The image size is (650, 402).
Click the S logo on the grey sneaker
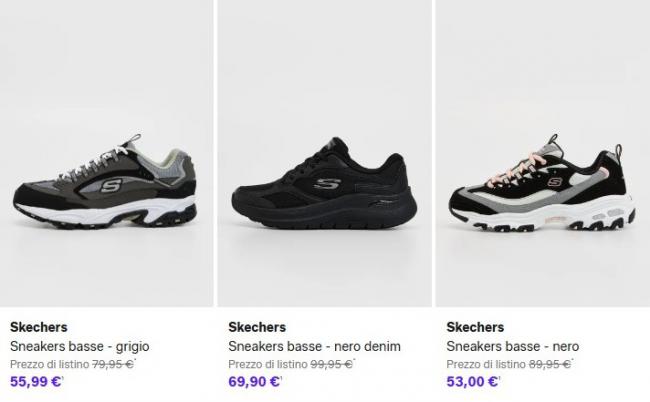click(x=110, y=186)
